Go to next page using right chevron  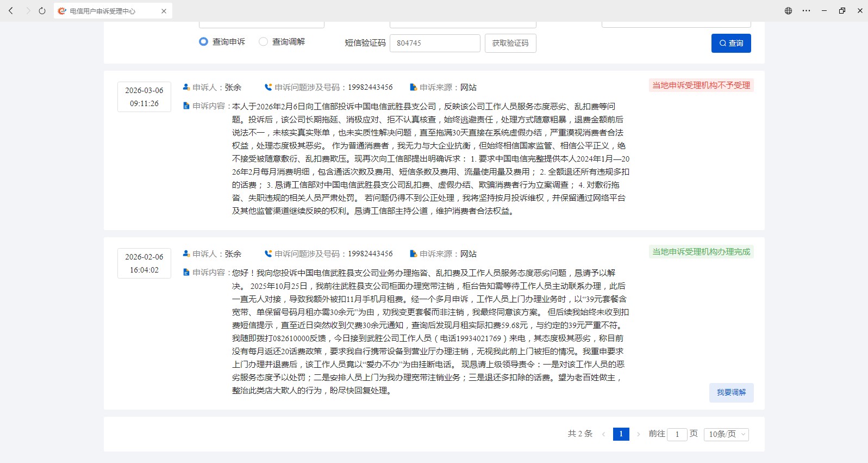coord(638,434)
